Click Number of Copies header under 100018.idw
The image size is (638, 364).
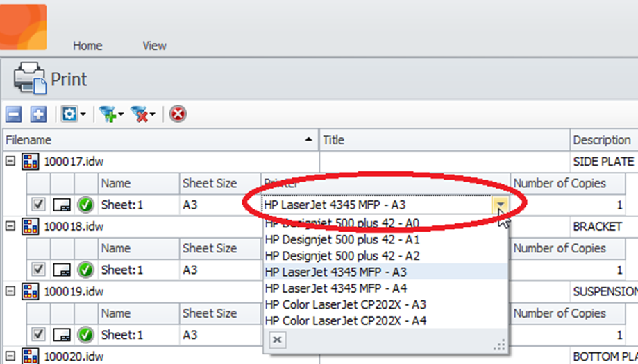(568, 248)
